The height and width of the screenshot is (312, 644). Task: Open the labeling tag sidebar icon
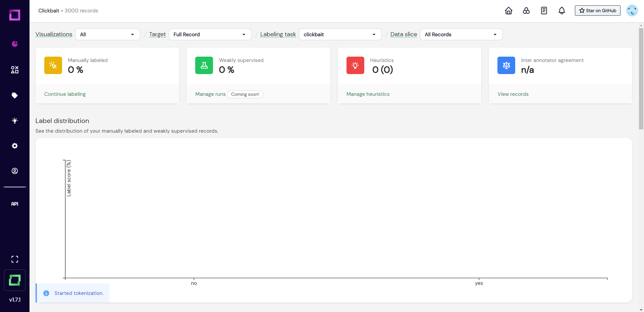click(x=15, y=96)
